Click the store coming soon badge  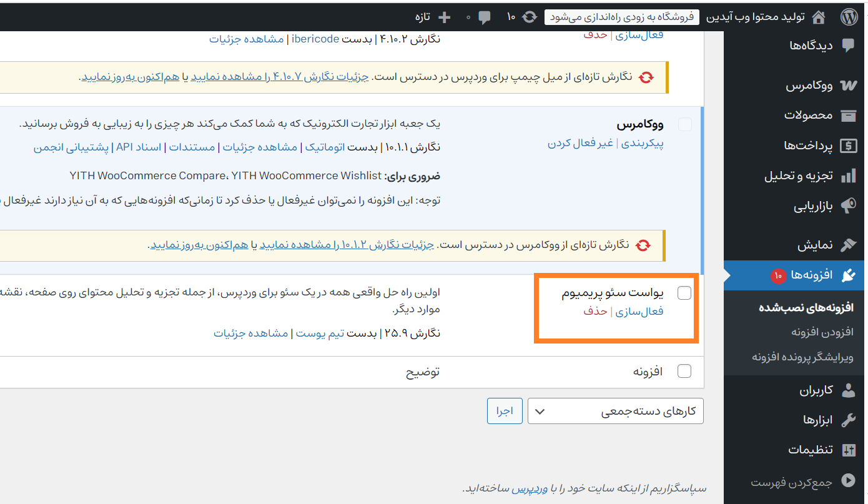622,17
